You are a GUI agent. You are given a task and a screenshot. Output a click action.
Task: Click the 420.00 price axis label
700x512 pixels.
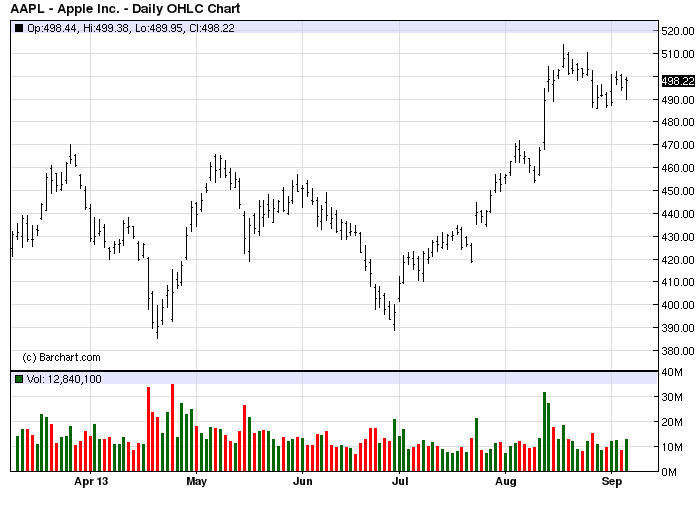(678, 260)
